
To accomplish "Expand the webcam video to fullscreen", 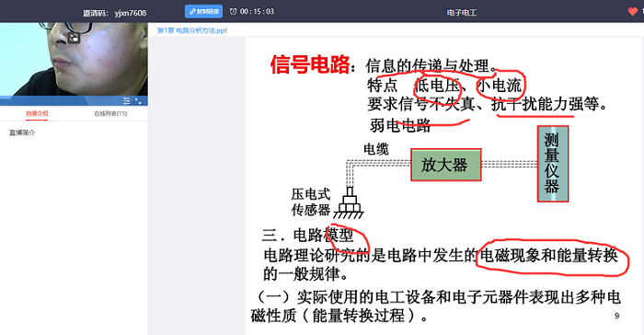I will (138, 100).
